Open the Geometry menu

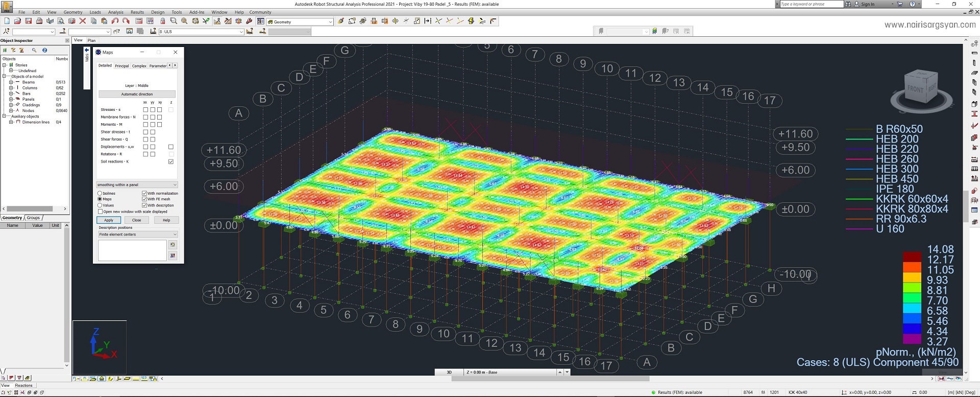point(73,12)
